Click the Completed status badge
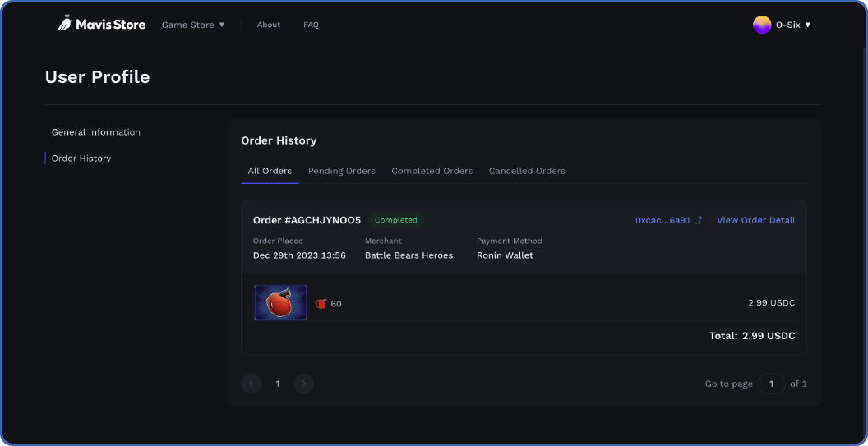This screenshot has height=446, width=868. (396, 220)
